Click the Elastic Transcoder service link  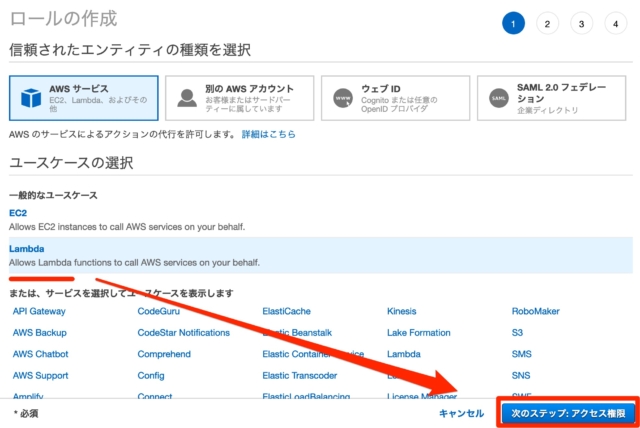pos(300,375)
